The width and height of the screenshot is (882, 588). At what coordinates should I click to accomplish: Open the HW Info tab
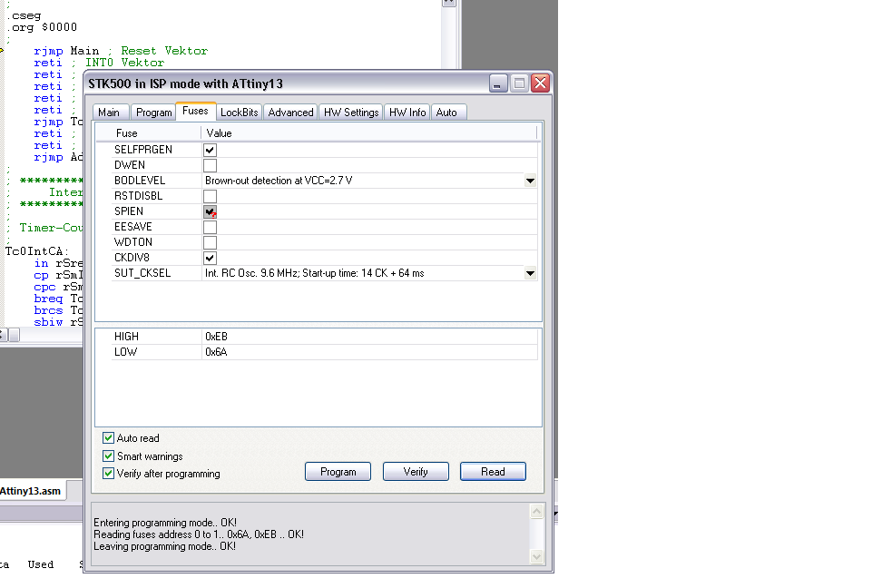pos(407,113)
